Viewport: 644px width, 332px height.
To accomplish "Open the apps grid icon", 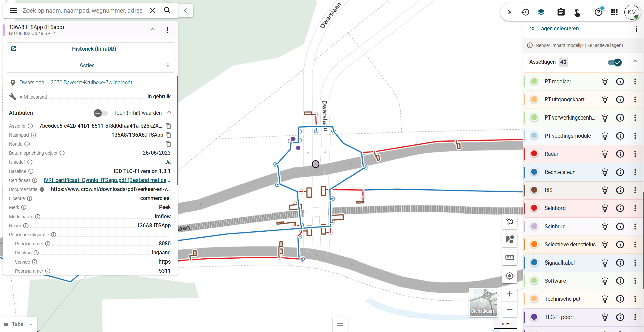I will [x=614, y=12].
